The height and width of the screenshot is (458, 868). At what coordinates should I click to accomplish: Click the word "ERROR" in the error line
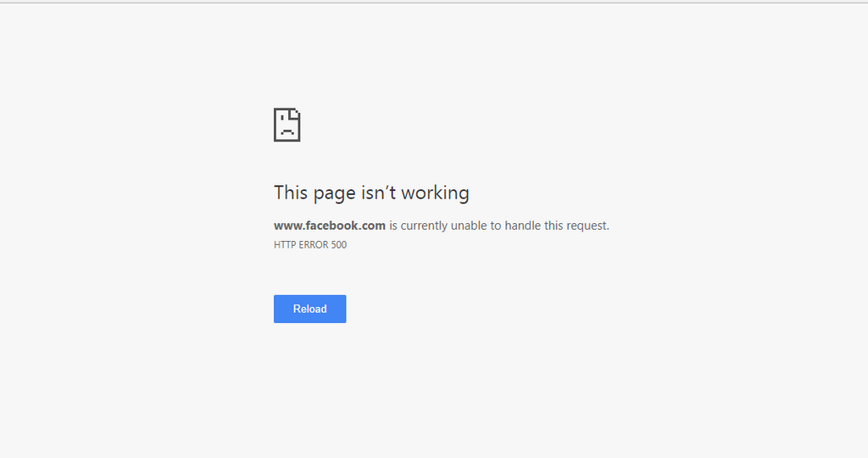click(314, 245)
